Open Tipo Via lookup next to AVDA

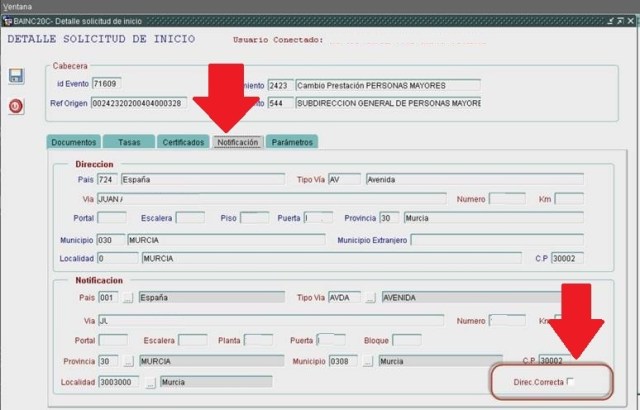click(x=370, y=298)
